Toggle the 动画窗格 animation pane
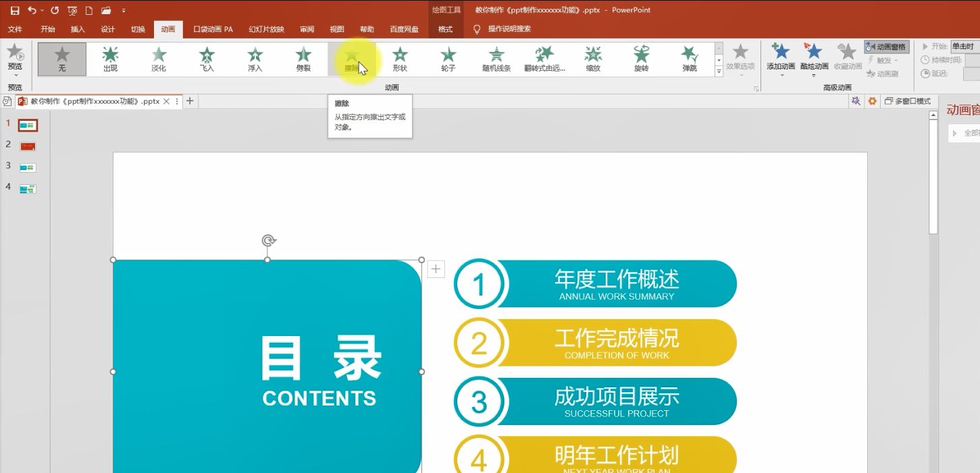 (x=887, y=47)
